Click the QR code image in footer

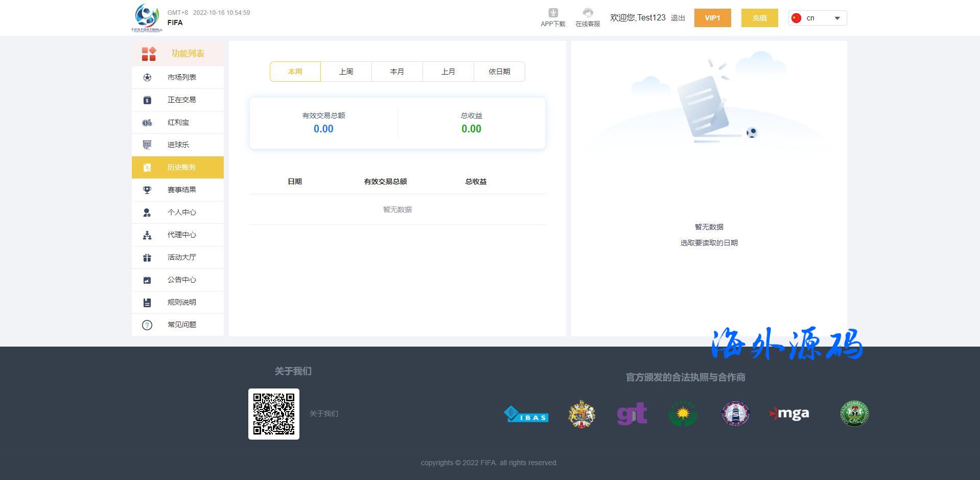[274, 414]
